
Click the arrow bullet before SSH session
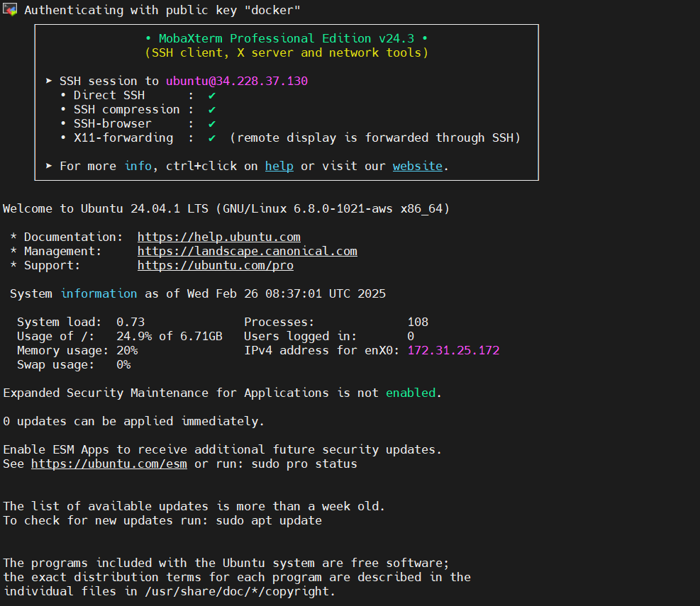click(49, 82)
